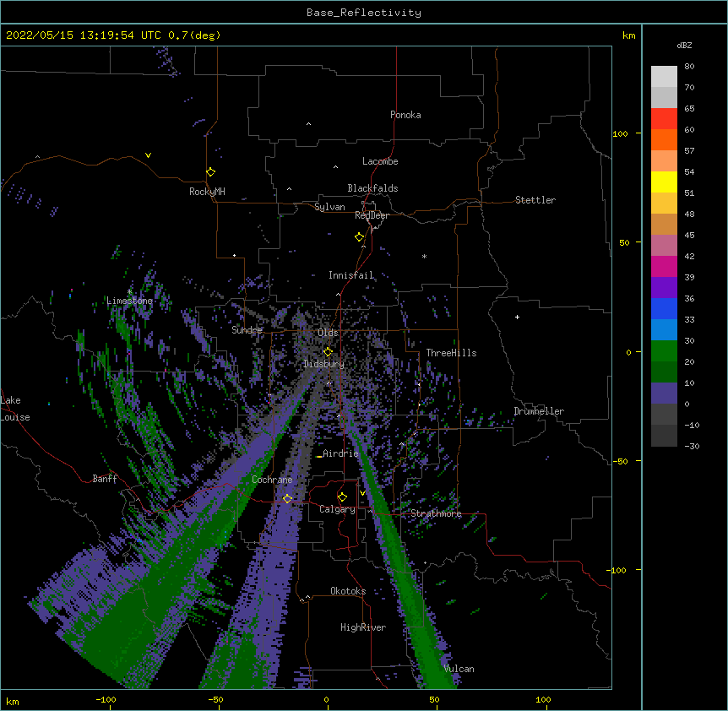This screenshot has height=711, width=728.
Task: Select the RedDeer city label
Action: [372, 215]
